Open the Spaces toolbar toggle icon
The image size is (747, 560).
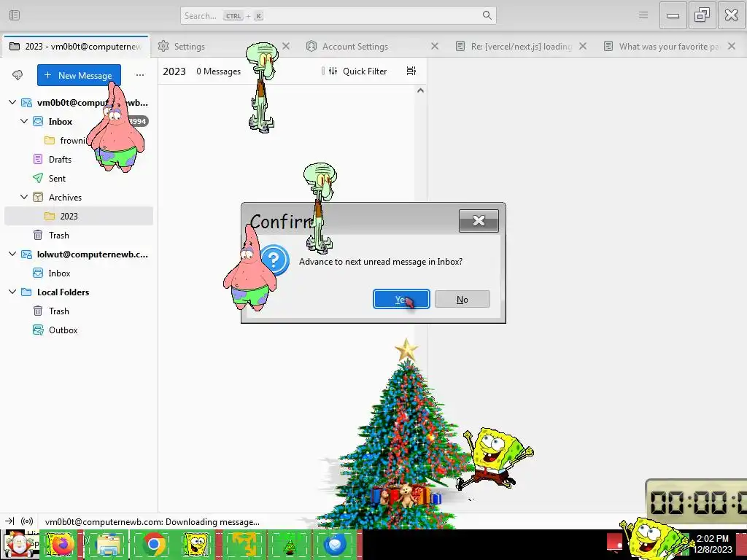click(15, 15)
